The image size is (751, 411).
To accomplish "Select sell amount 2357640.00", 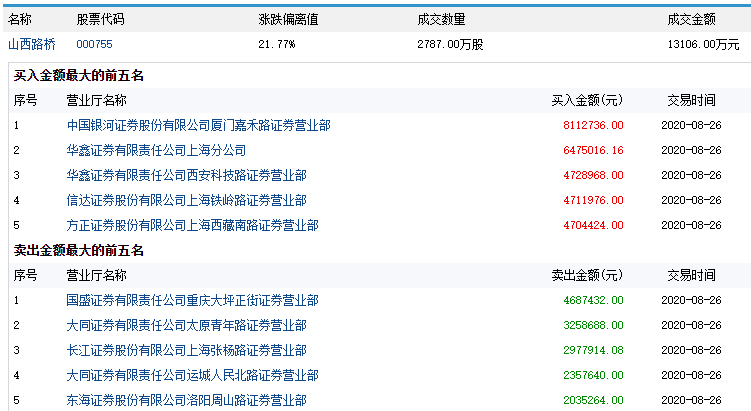I will tap(593, 375).
